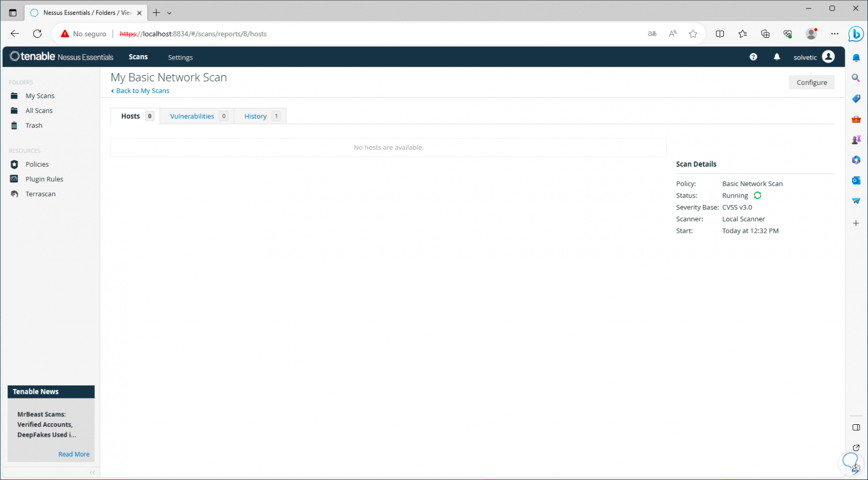Image resolution: width=868 pixels, height=480 pixels.
Task: Select the Hosts tab
Action: click(x=136, y=116)
